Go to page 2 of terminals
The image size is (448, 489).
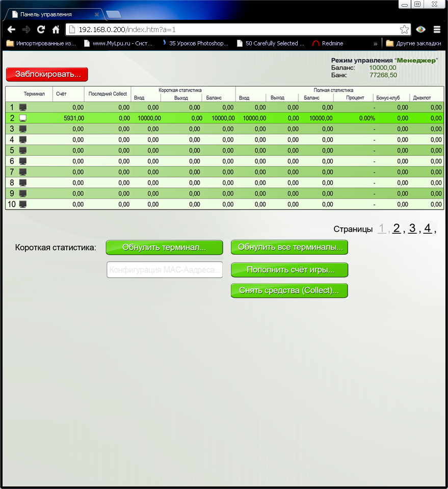(x=397, y=228)
